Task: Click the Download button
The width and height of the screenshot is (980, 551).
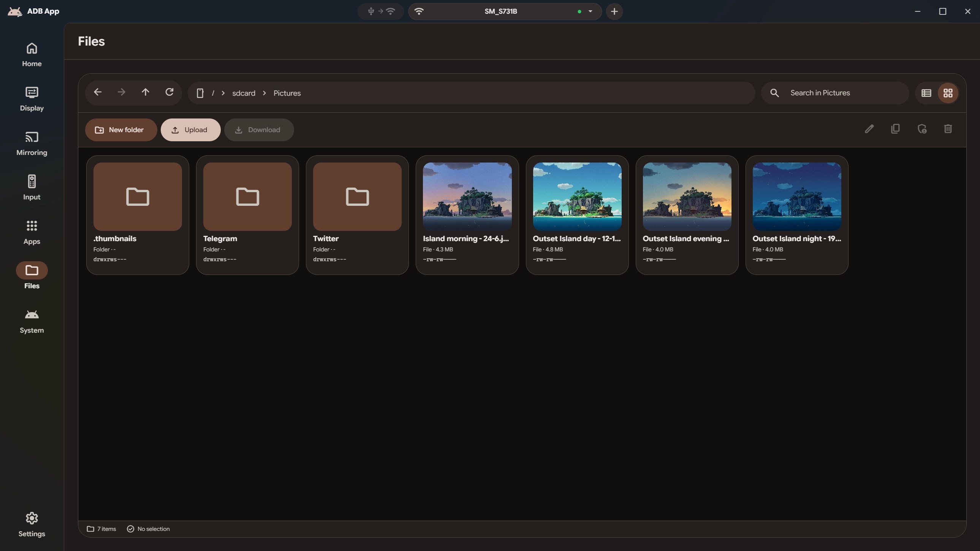Action: pos(259,129)
